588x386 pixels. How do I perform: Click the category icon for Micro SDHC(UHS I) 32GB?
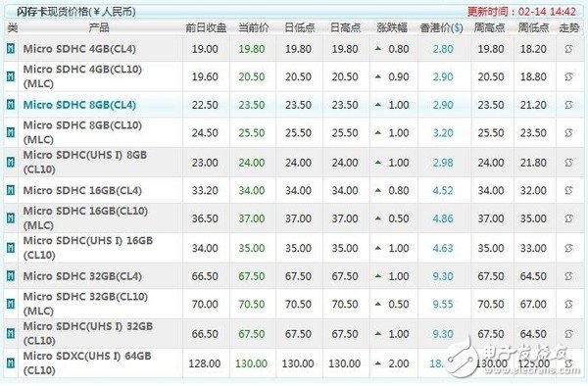click(11, 333)
